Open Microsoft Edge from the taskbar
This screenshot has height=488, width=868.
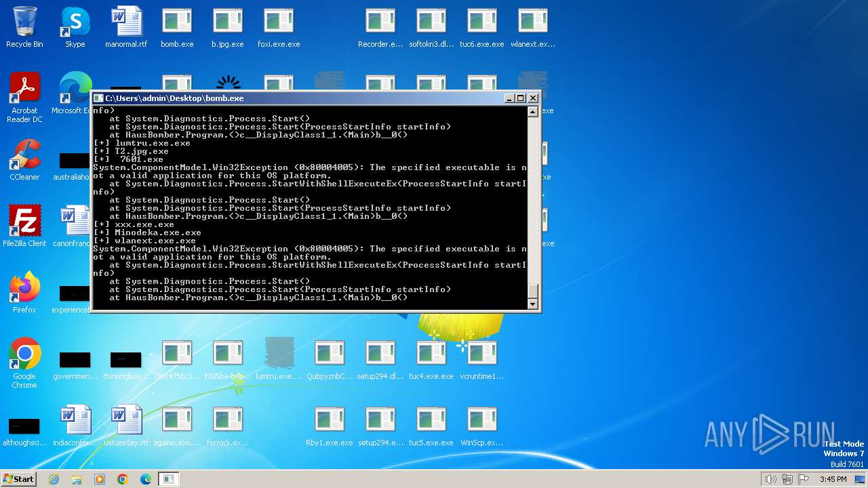coord(146,479)
